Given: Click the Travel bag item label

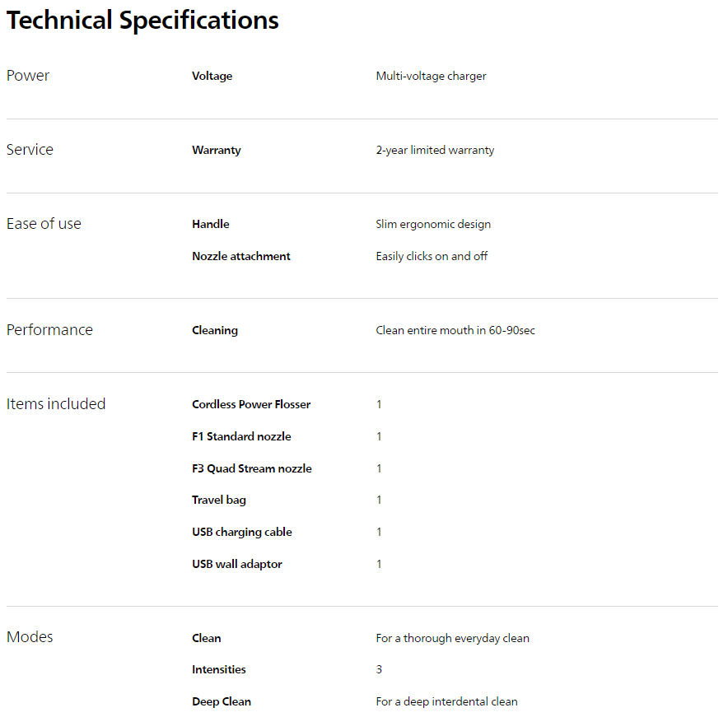Looking at the screenshot, I should point(218,500).
